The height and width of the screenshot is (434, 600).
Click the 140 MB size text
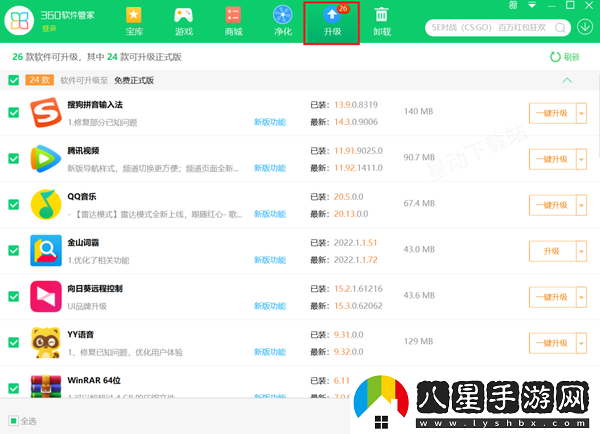point(418,111)
